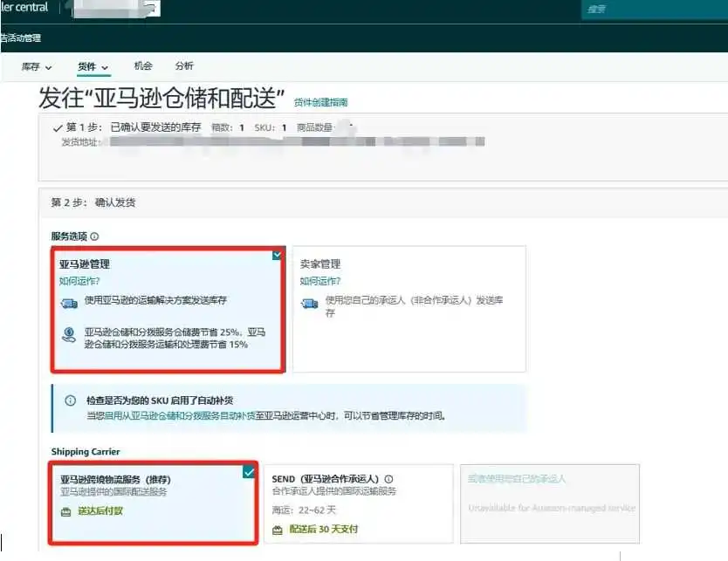Click the calendar icon beside 配送后 30 天支付
728x561 pixels.
point(278,530)
